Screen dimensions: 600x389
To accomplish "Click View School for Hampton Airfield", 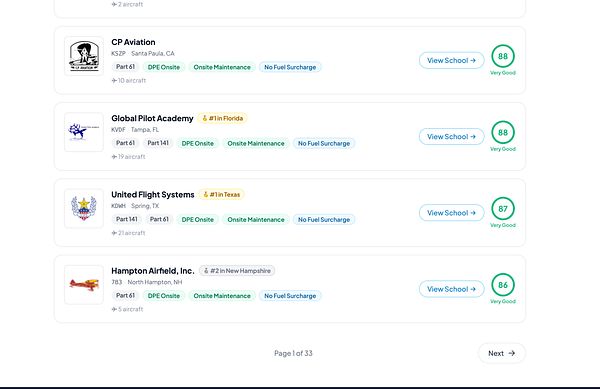I will pos(452,289).
